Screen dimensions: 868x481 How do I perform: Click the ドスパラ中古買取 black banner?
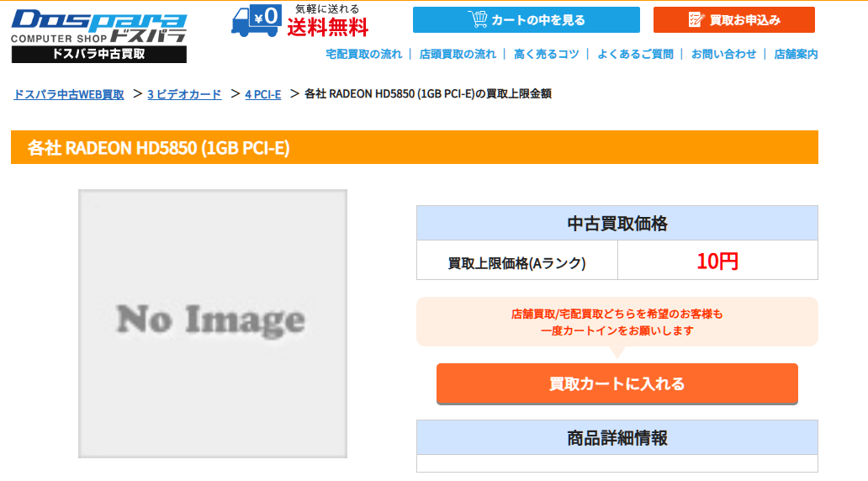point(98,55)
